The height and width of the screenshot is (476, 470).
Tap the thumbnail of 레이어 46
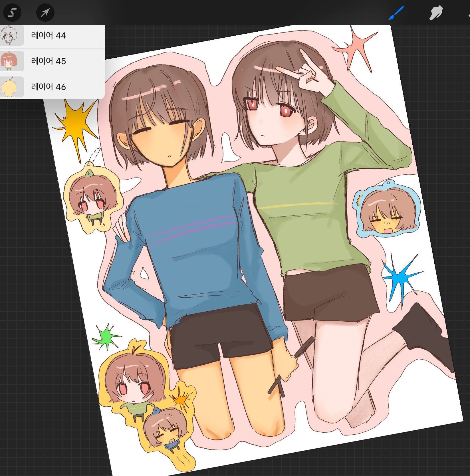12,87
